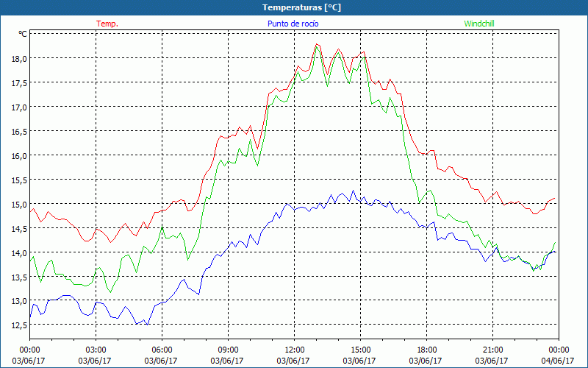The width and height of the screenshot is (588, 368).
Task: Click the '09:00' time label on x-axis
Action: 229,350
